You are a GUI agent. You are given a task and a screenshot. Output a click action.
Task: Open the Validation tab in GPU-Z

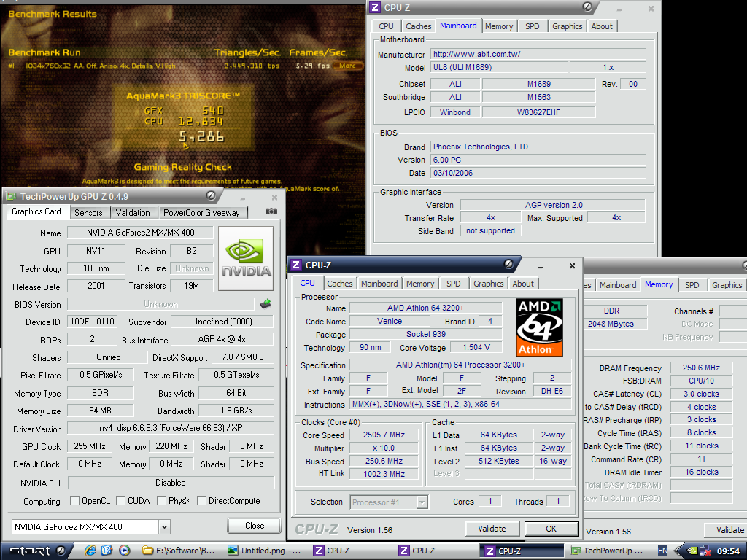133,213
